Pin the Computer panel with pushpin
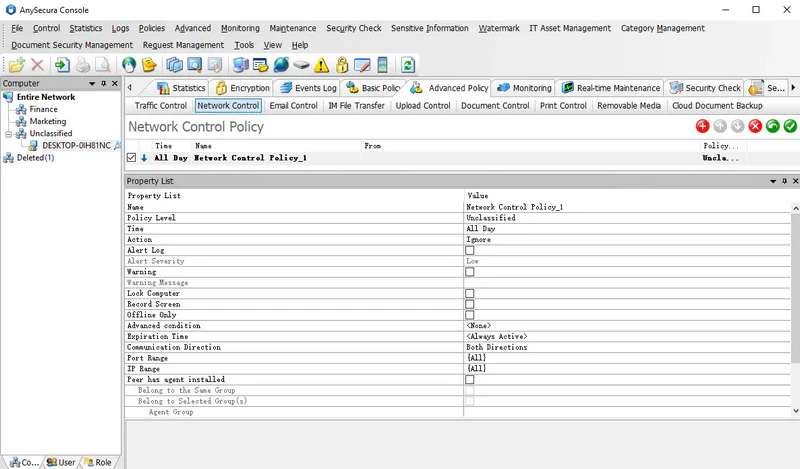The image size is (800, 469). click(104, 83)
